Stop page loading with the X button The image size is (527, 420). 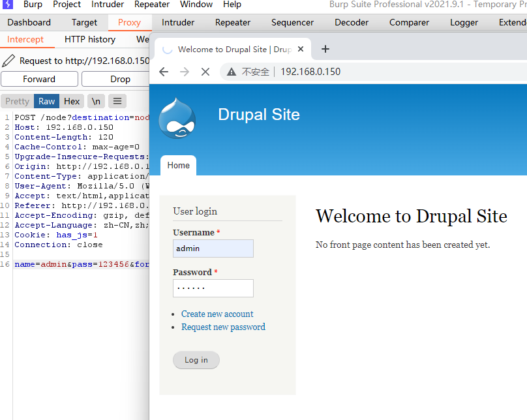tap(205, 72)
